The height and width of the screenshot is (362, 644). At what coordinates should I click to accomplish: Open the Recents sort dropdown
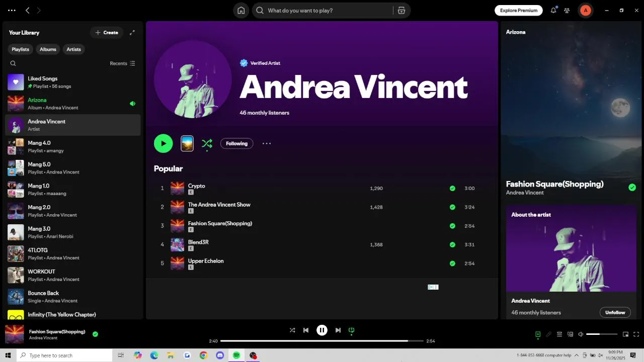tap(123, 63)
